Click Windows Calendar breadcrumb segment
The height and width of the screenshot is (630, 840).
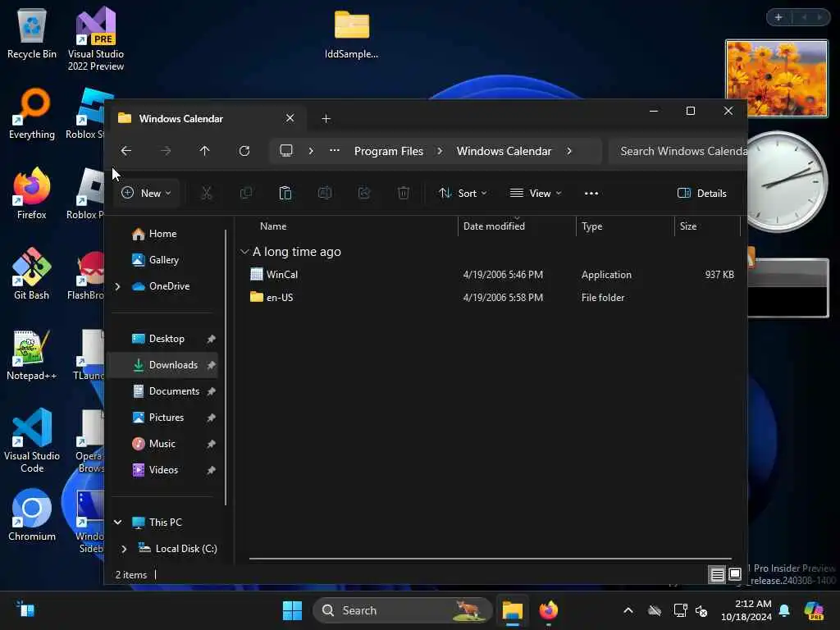[x=504, y=151]
